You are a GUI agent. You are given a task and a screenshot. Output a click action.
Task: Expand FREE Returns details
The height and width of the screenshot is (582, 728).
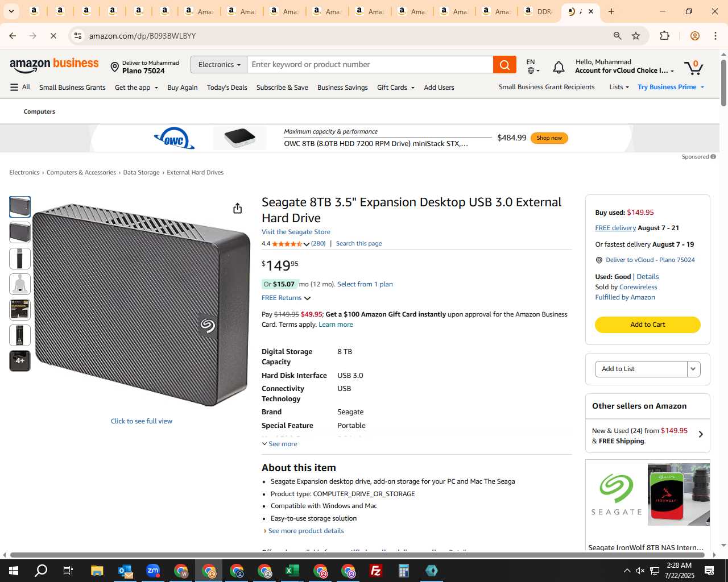(286, 298)
